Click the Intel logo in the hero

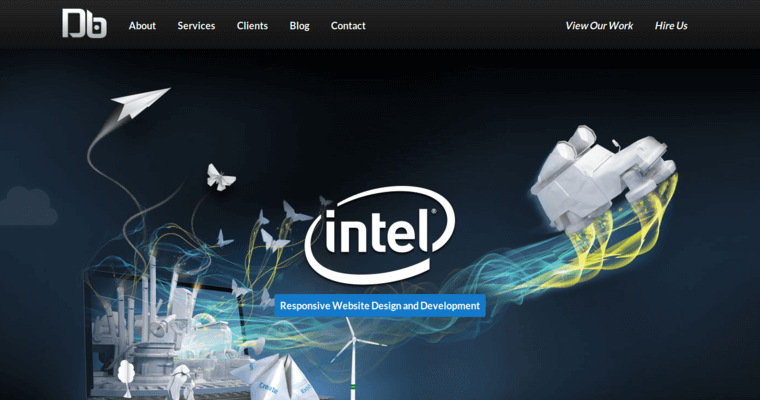[x=380, y=235]
